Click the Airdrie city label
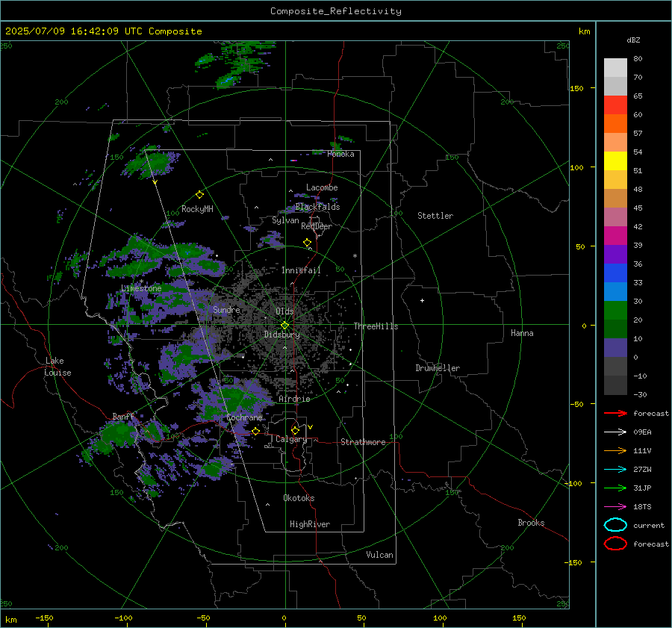 [x=294, y=399]
